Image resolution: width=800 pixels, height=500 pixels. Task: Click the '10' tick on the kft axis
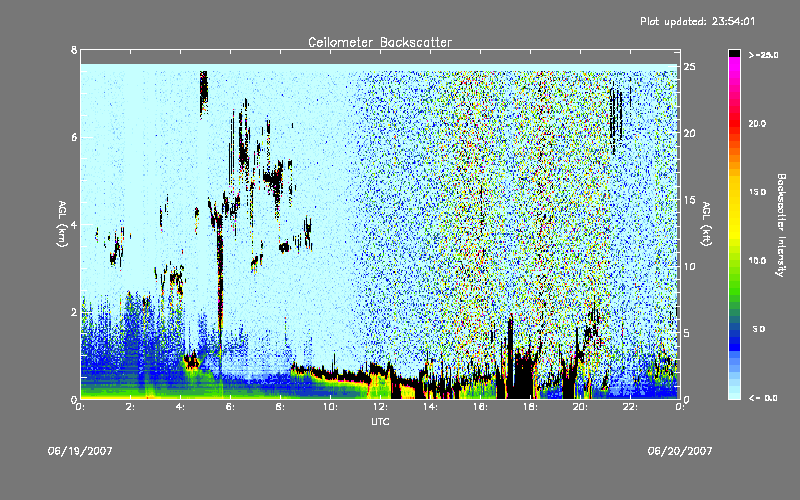(x=689, y=266)
